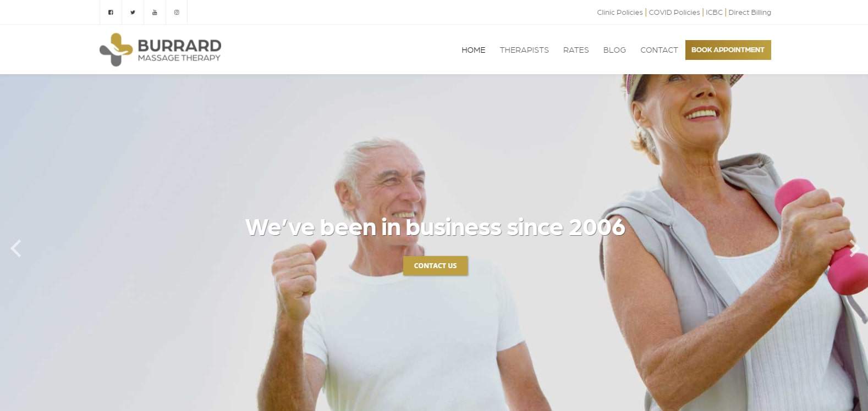Open the Clinic Policies link
Viewport: 868px width, 411px height.
pos(619,12)
